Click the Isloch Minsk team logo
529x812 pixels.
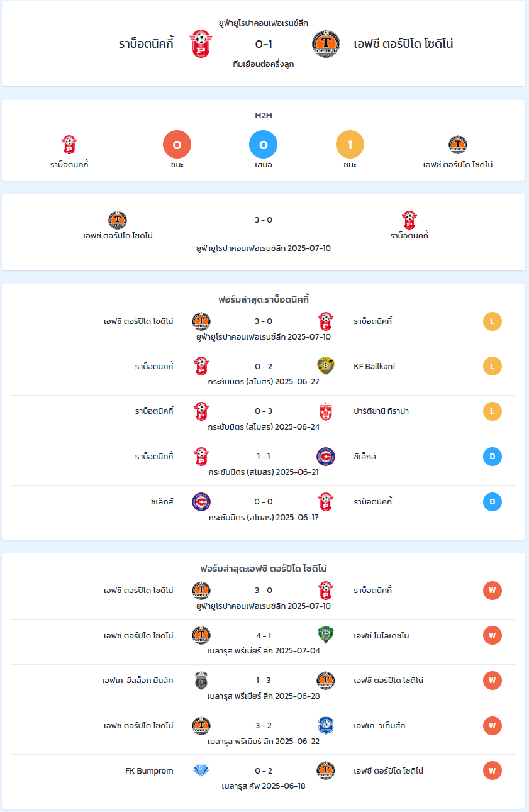point(201,681)
